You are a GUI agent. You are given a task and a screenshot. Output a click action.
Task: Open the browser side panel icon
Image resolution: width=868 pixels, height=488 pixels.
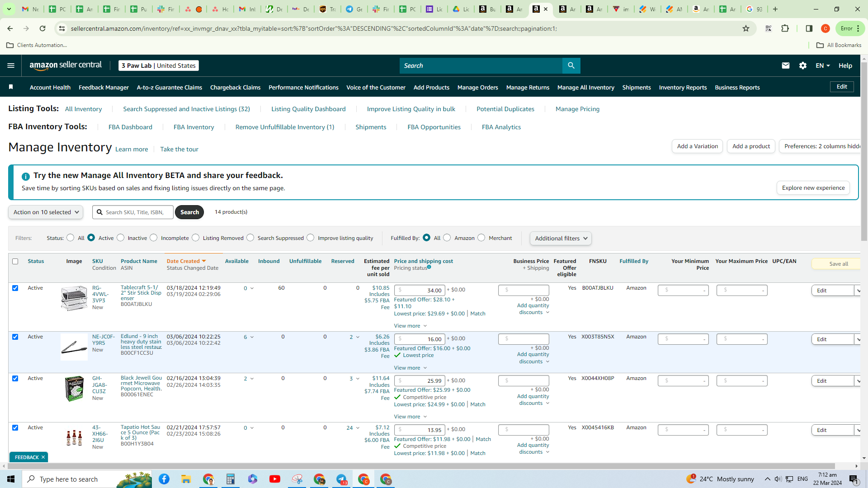coord(809,28)
